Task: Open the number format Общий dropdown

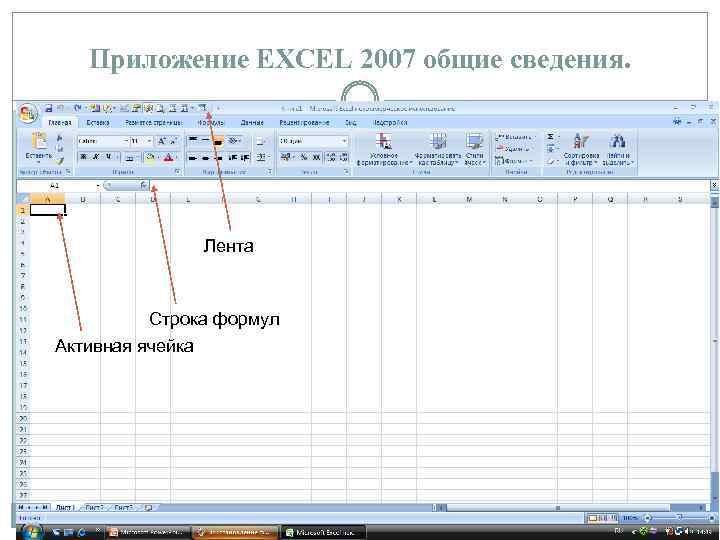Action: point(344,141)
